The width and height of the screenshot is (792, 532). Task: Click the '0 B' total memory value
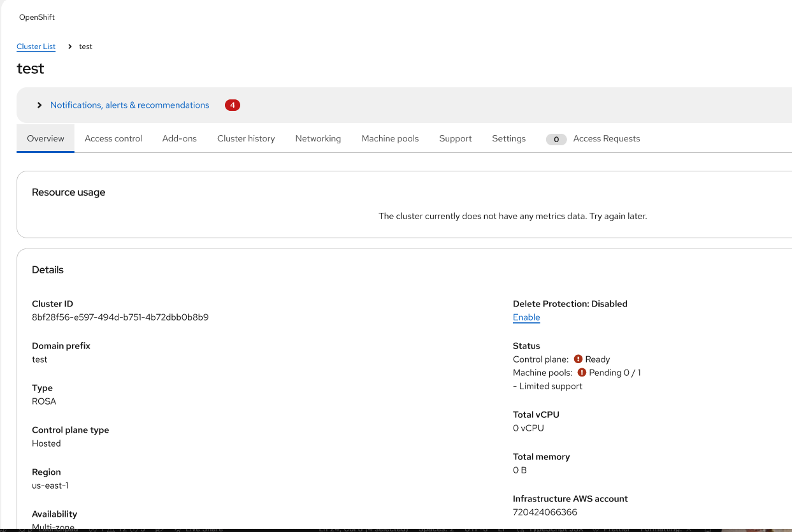(x=520, y=470)
